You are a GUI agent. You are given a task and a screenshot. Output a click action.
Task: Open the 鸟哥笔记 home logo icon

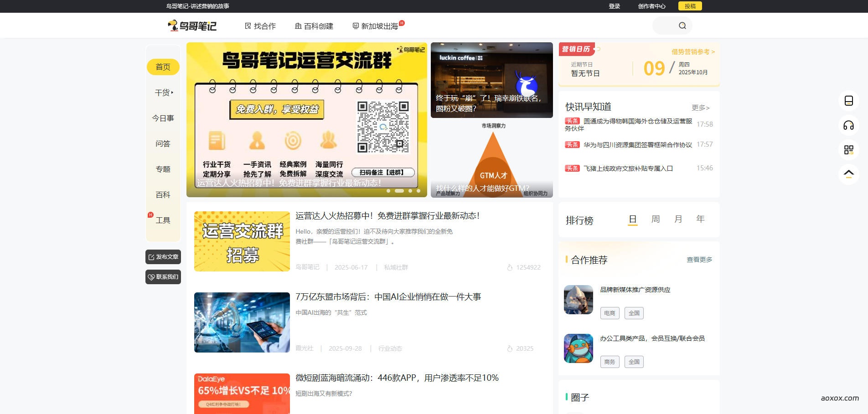pos(174,25)
